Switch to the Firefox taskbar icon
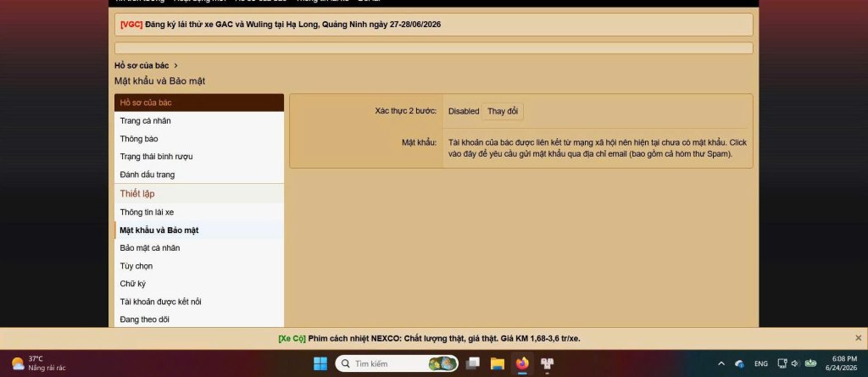The width and height of the screenshot is (868, 377). point(522,363)
